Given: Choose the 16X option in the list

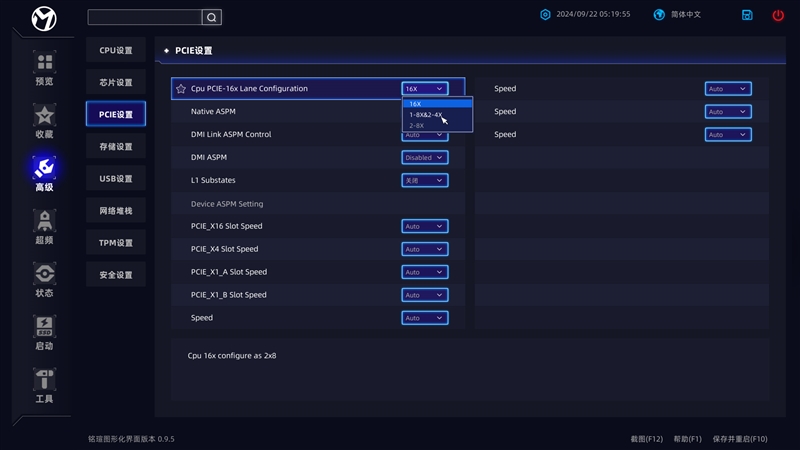Looking at the screenshot, I should 437,104.
